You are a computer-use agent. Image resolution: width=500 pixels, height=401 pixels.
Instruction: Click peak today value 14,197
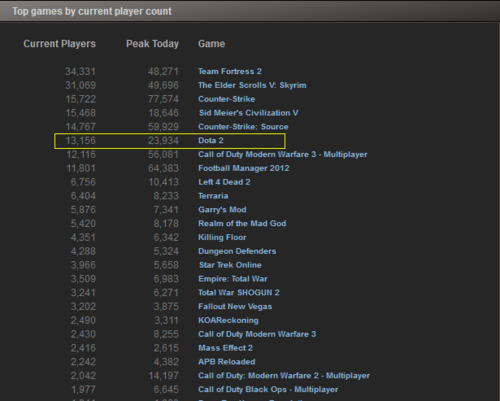click(163, 376)
